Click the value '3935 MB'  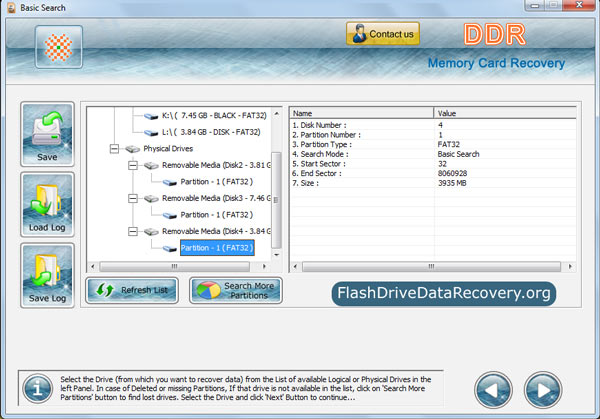(x=452, y=183)
